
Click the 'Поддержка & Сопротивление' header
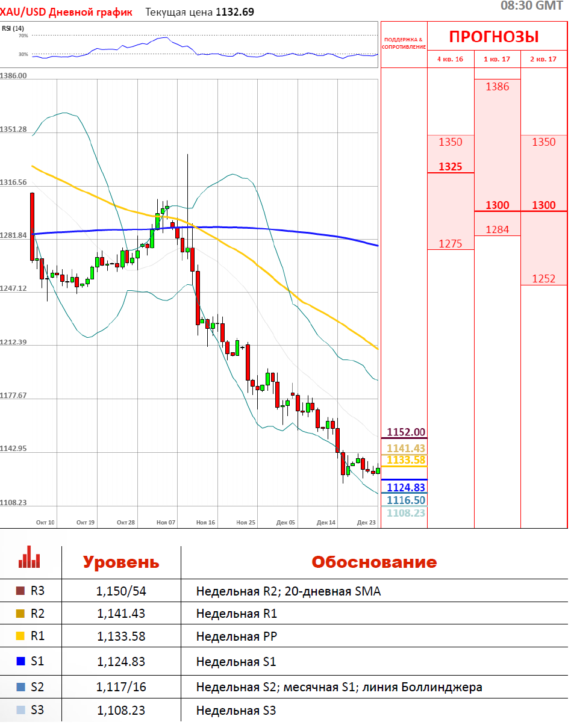404,43
